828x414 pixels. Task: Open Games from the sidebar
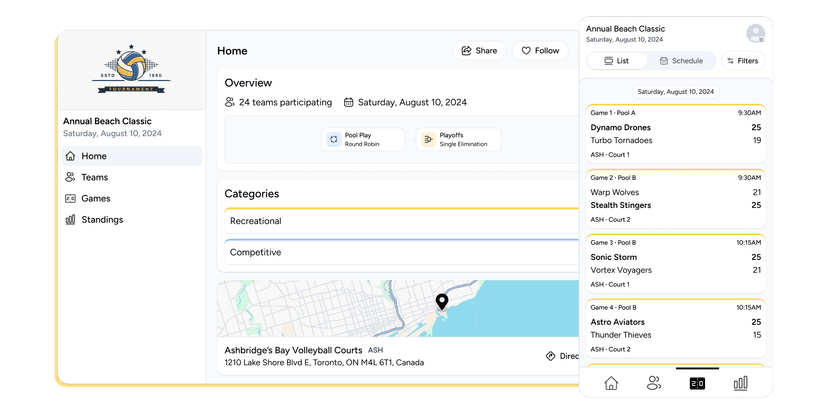(96, 198)
